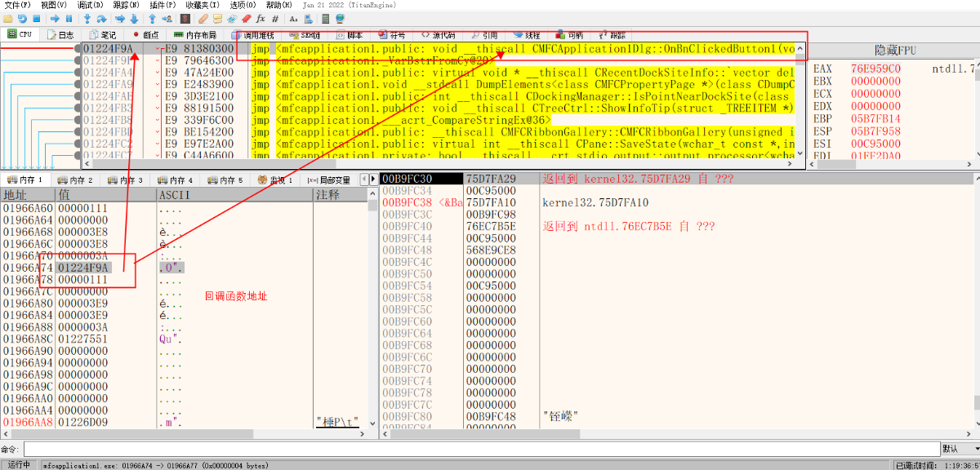980x470 pixels.
Task: Switch to the 调用堆栈 call stack tab
Action: 252,35
